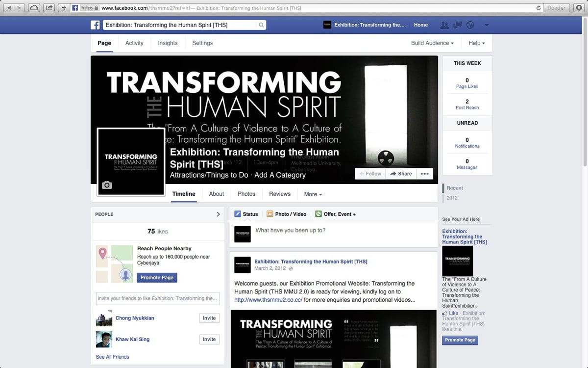Click the Safari forward arrow button
This screenshot has width=588, height=368.
[x=20, y=8]
